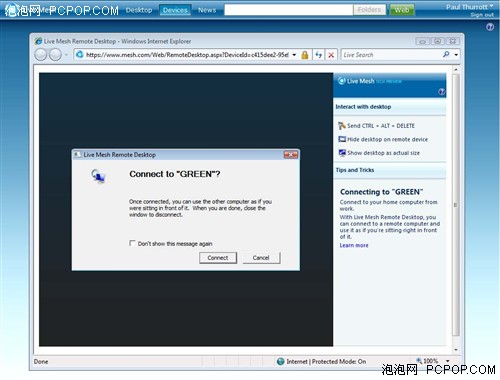Expand the address bar history dropdown
Image resolution: width=500 pixels, height=380 pixels.
pos(294,55)
